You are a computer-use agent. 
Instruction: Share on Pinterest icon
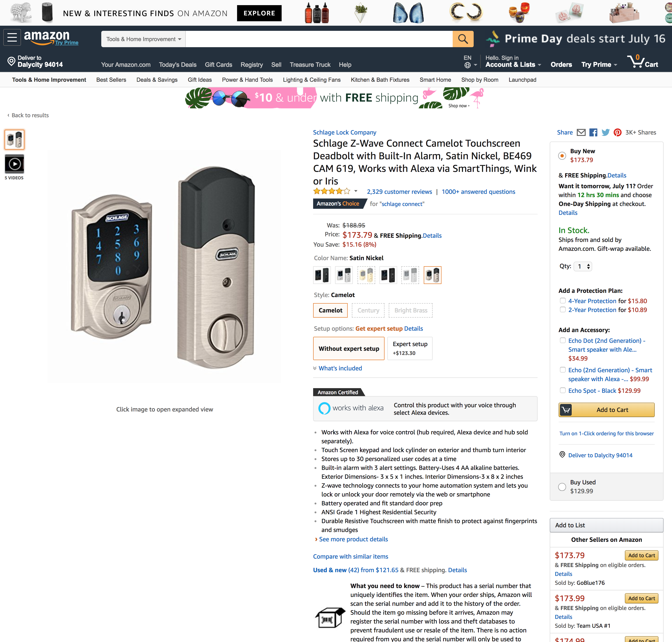[617, 132]
